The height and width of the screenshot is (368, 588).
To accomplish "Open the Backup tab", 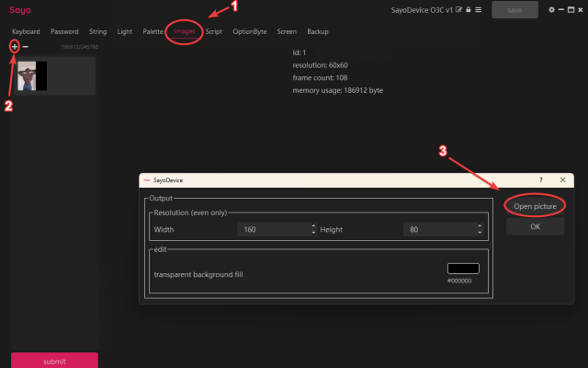I will (318, 31).
